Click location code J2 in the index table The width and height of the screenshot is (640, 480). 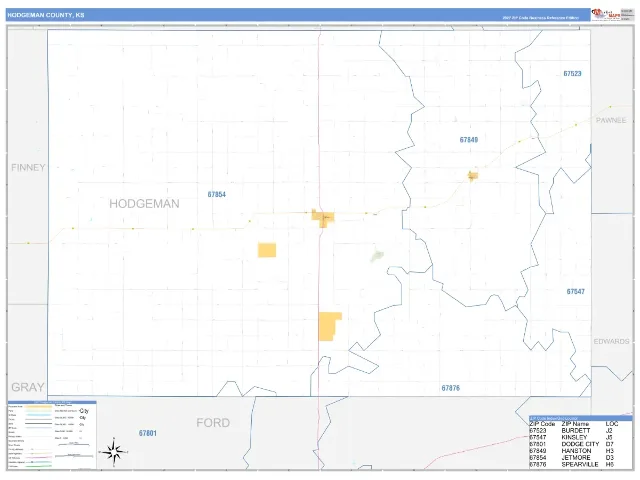609,431
